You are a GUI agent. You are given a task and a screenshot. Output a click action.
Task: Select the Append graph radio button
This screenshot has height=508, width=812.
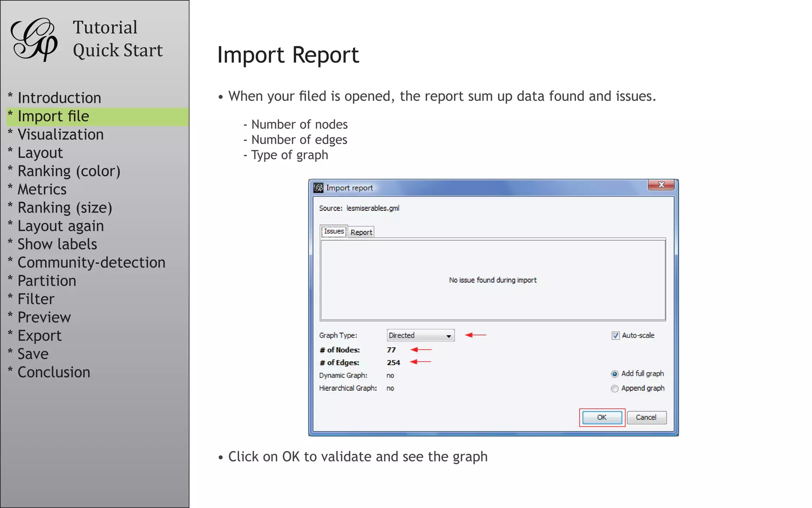[x=615, y=389]
